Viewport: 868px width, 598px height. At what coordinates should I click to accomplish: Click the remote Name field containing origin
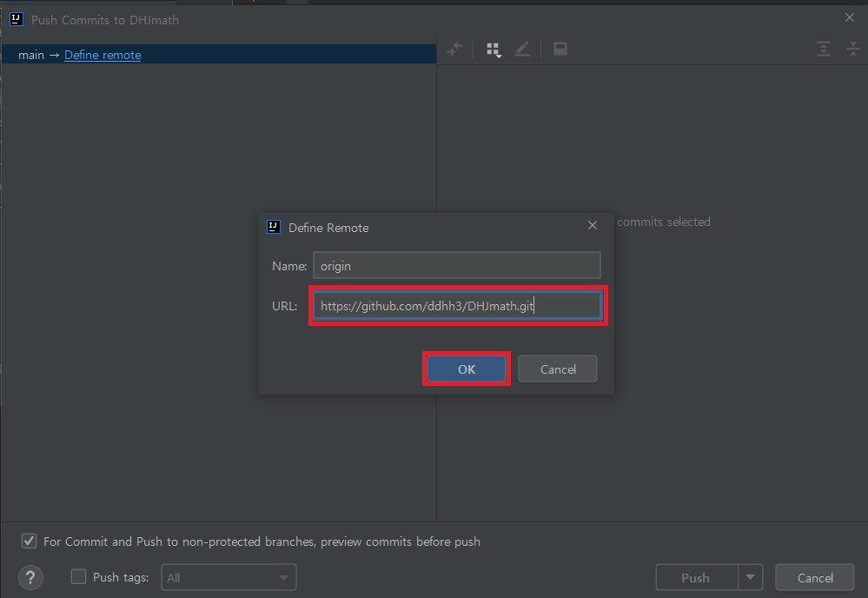(x=457, y=265)
